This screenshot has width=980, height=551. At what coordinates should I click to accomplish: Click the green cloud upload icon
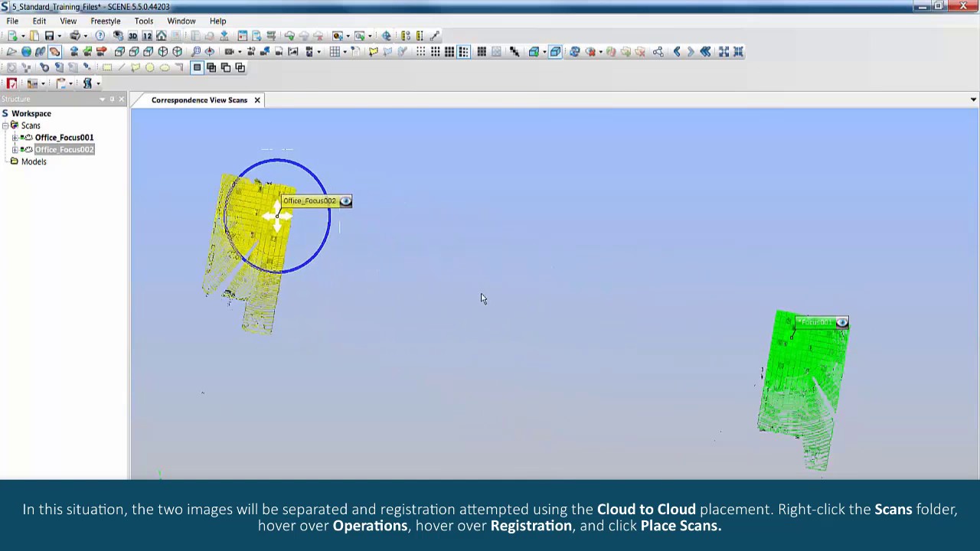coord(289,36)
